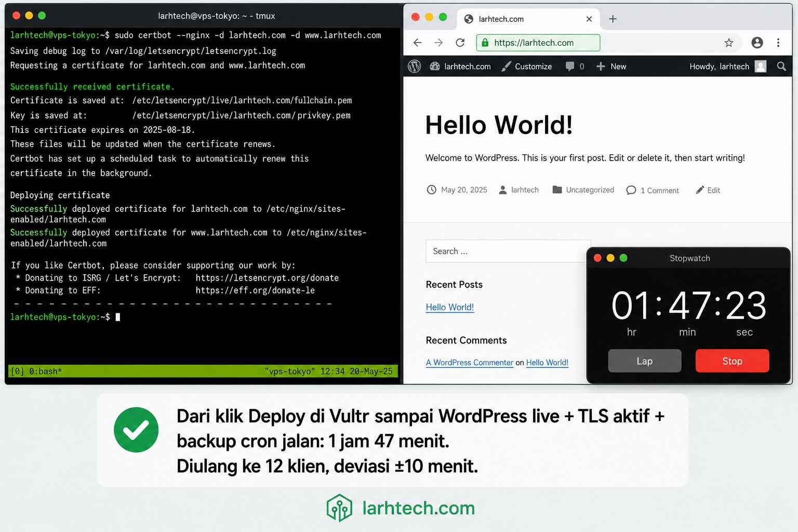
Task: Click the tmux status "vps-tokyo" 12:34 20-May-25
Action: click(328, 371)
